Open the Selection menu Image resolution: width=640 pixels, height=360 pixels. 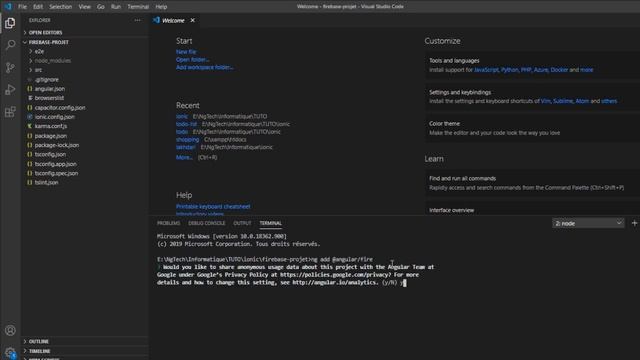click(x=60, y=7)
